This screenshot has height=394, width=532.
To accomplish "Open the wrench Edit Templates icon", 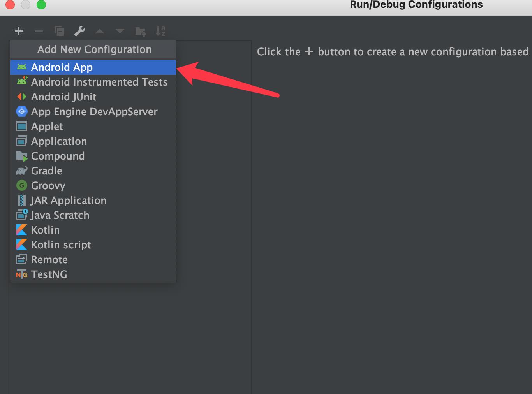I will [x=79, y=31].
